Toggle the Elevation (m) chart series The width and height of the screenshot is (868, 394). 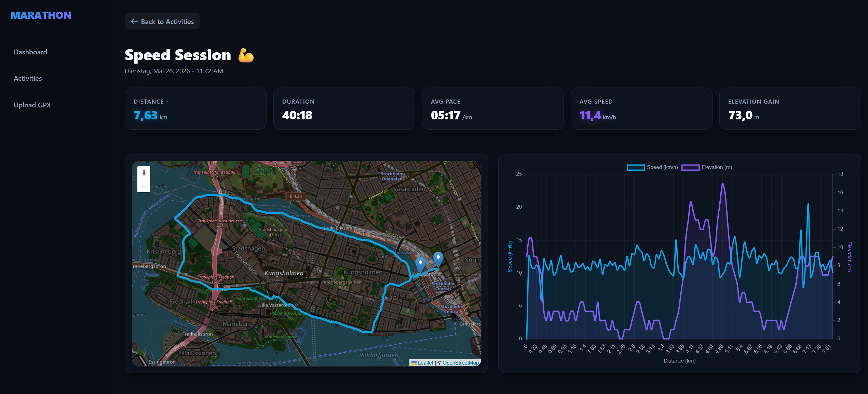tap(707, 167)
